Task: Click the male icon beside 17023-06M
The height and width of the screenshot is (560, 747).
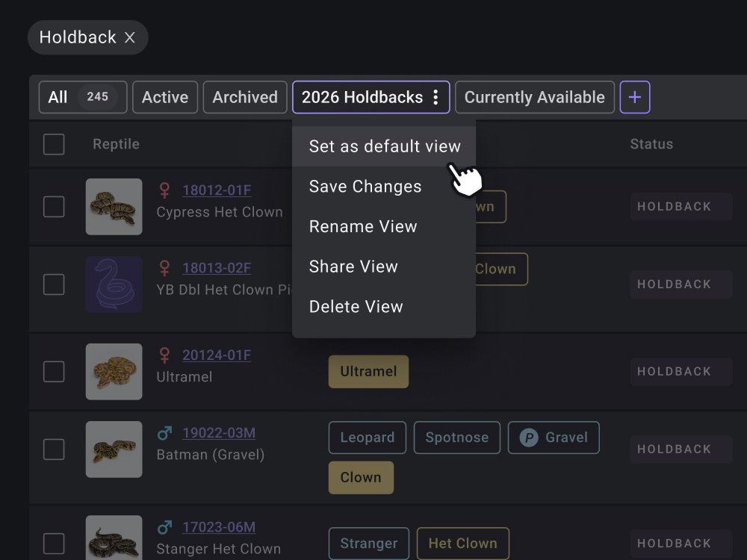Action: click(165, 527)
